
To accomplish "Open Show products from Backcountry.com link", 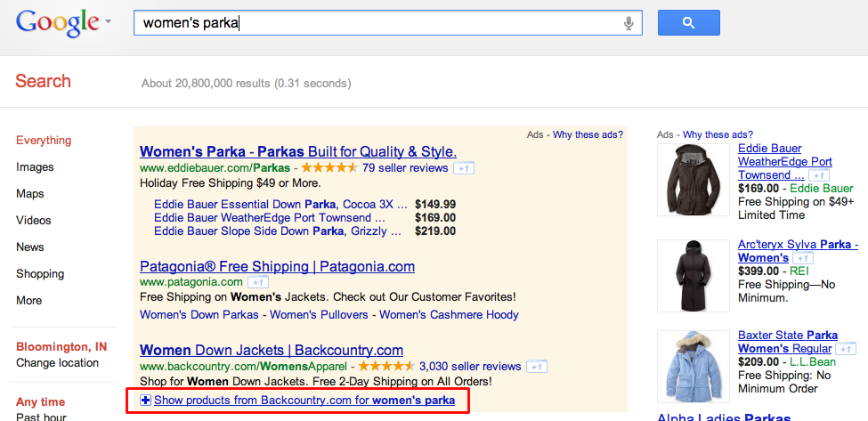I will pyautogui.click(x=304, y=400).
